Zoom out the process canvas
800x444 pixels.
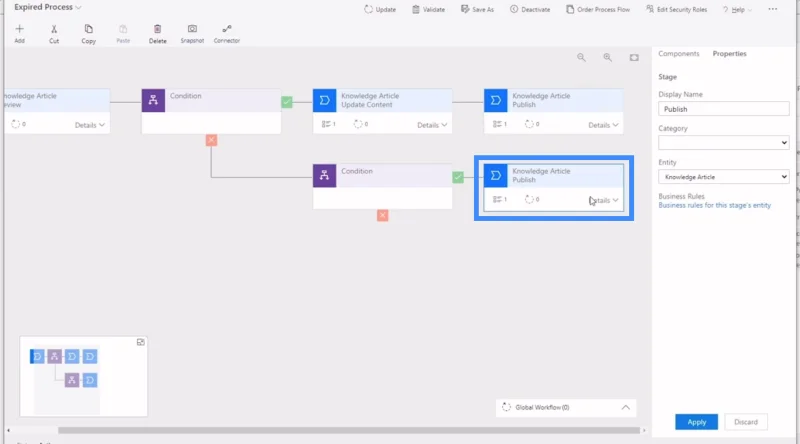pos(581,58)
